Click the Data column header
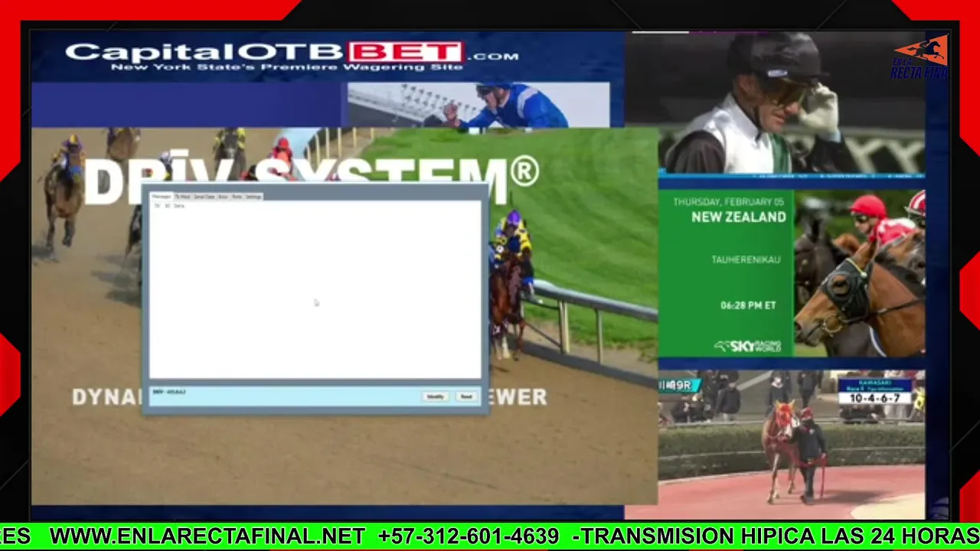This screenshot has height=551, width=980. pyautogui.click(x=179, y=206)
